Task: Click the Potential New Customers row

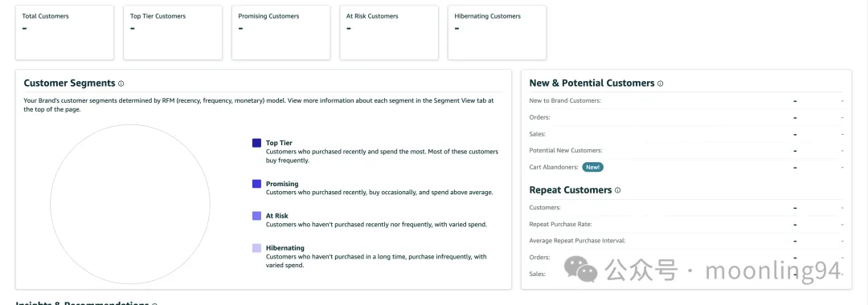Action: [686, 150]
